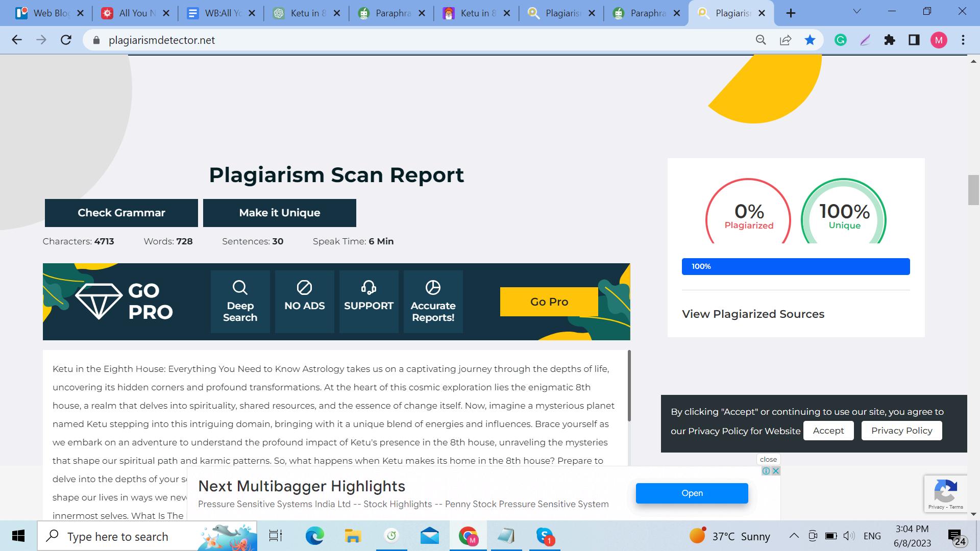Click the Deep Search feature tile
The width and height of the screenshot is (980, 551).
click(240, 302)
